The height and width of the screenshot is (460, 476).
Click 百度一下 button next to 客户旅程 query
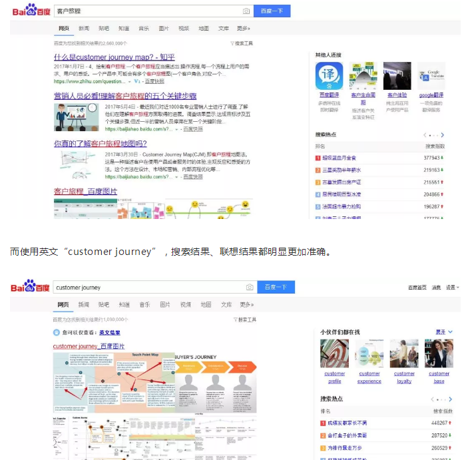(x=272, y=11)
